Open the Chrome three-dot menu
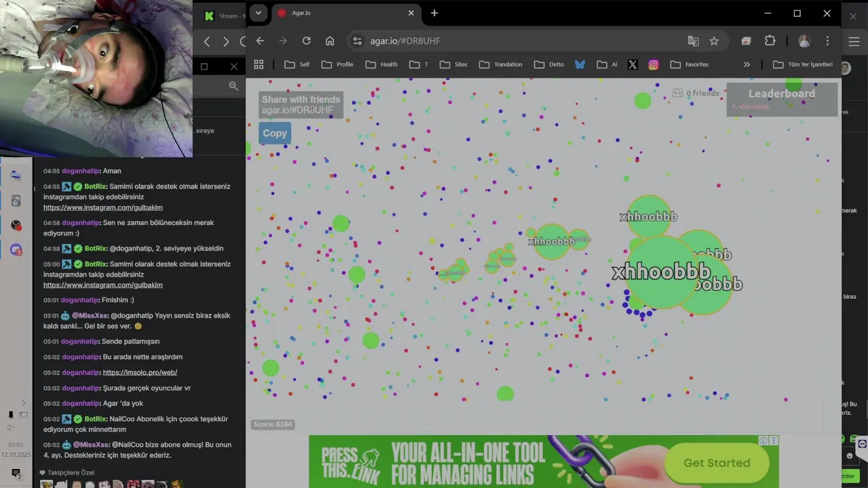Viewport: 868px width, 488px height. tap(827, 41)
